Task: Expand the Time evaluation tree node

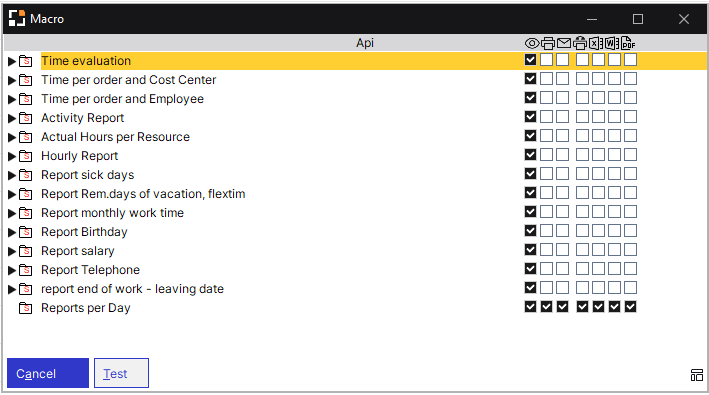Action: click(12, 61)
